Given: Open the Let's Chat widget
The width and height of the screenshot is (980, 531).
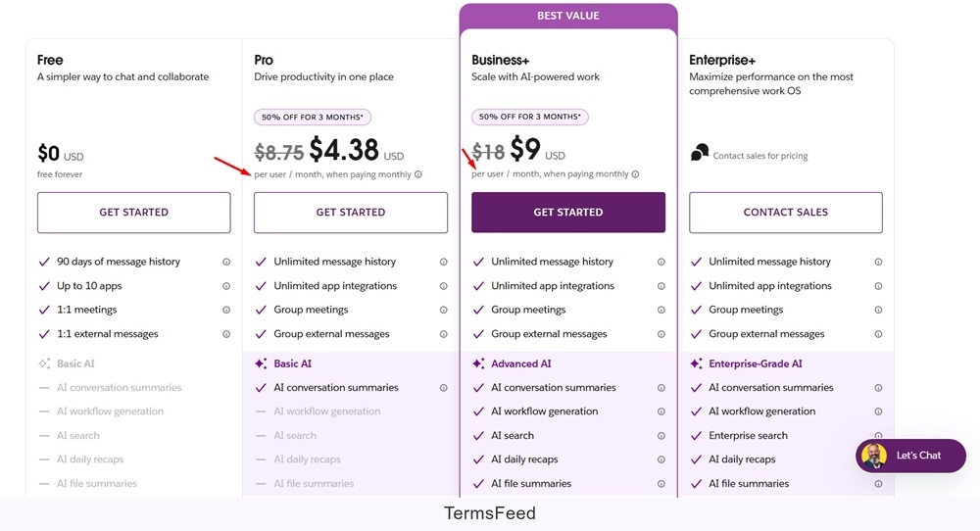Looking at the screenshot, I should tap(910, 456).
